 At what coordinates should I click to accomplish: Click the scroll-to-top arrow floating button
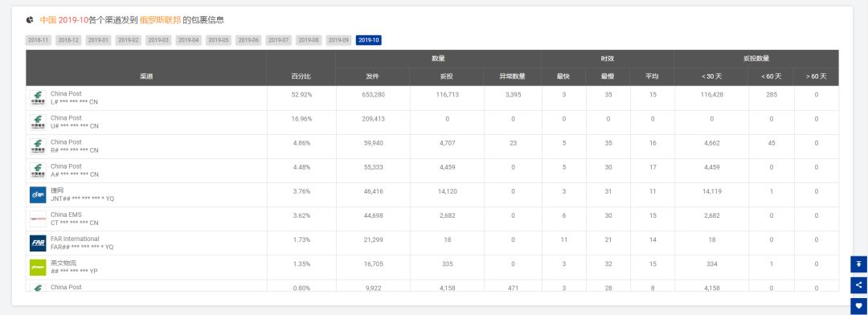pos(858,264)
